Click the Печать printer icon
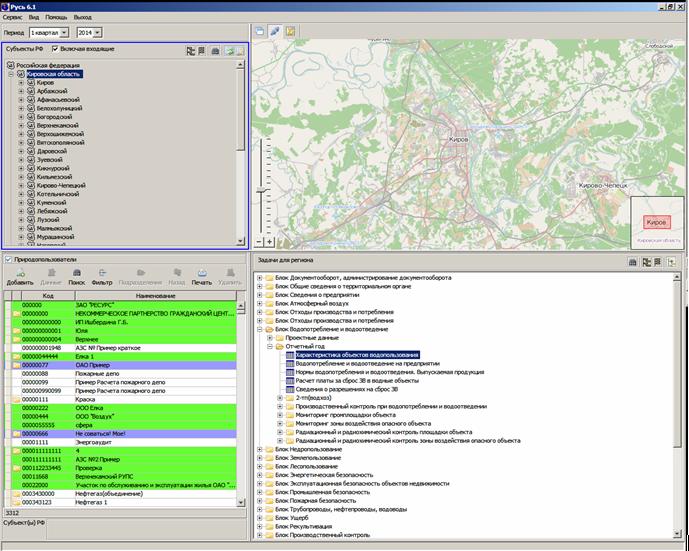 (x=201, y=273)
